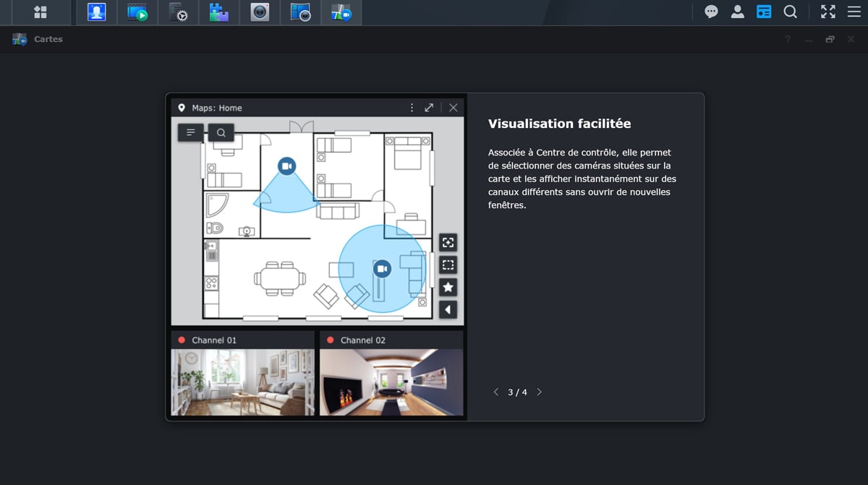This screenshot has height=485, width=868.
Task: Open the IP camera application
Action: (260, 12)
